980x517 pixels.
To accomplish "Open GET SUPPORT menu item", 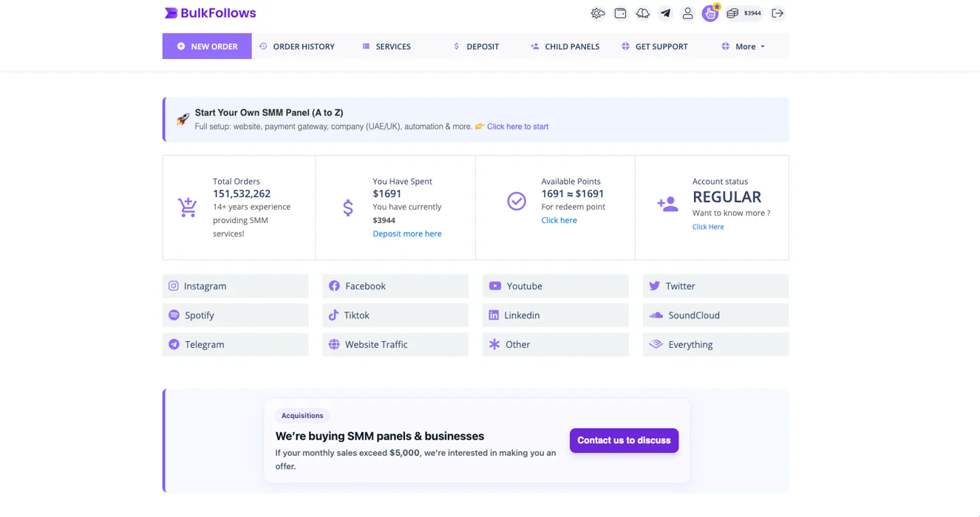I will coord(655,47).
